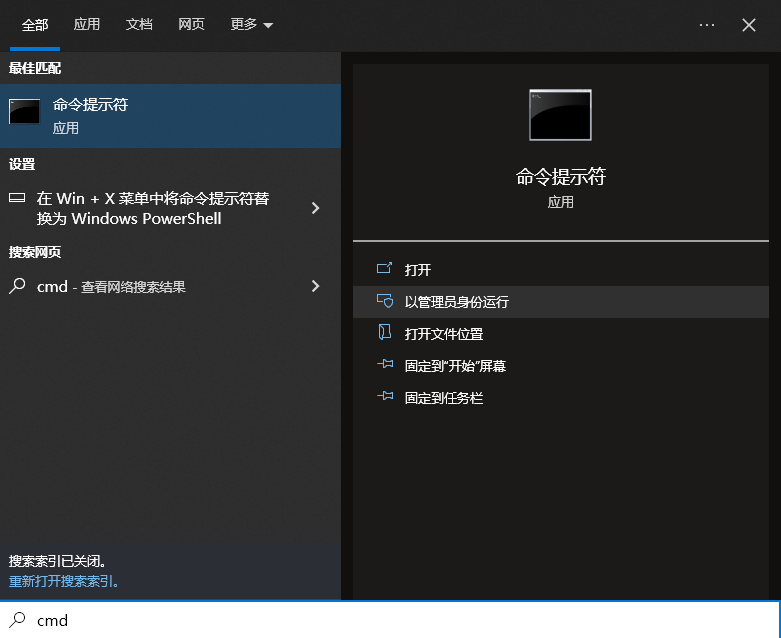
Task: Expand the 更多 dropdown filter
Action: click(251, 25)
